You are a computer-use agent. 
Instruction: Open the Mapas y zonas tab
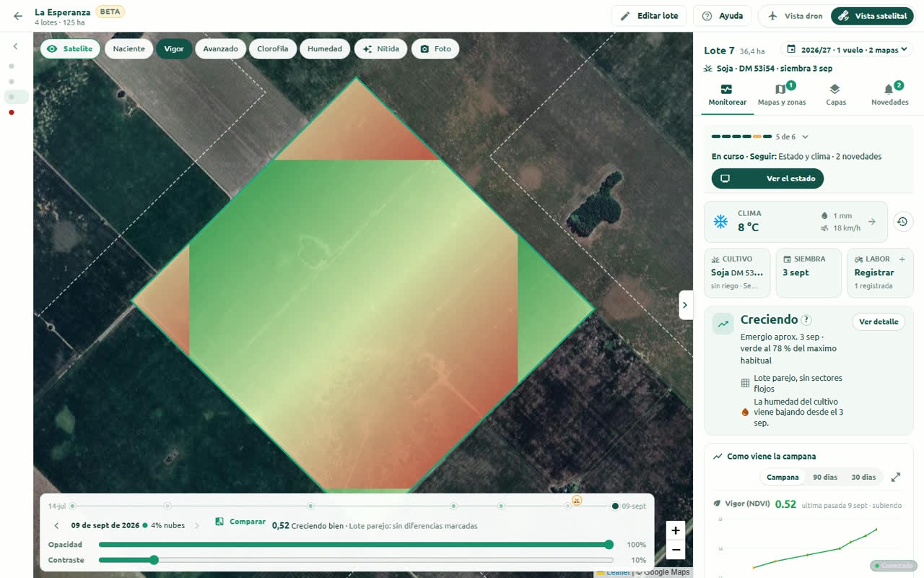[x=781, y=95]
